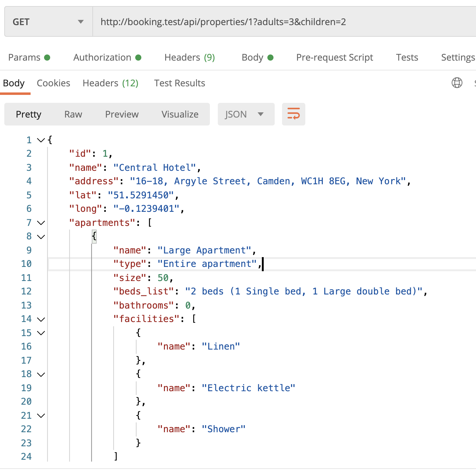The height and width of the screenshot is (472, 476).
Task: Click the "apartments" key
Action: [x=102, y=223]
